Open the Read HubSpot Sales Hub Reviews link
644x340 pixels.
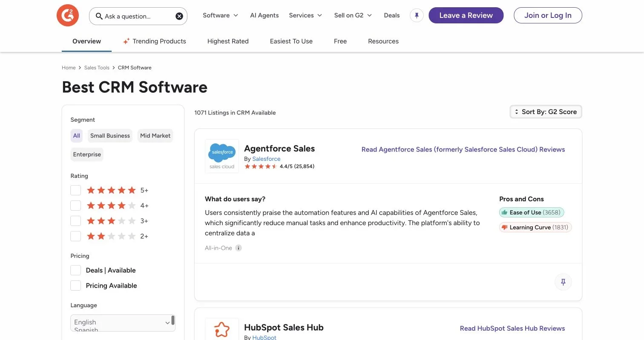coord(512,329)
